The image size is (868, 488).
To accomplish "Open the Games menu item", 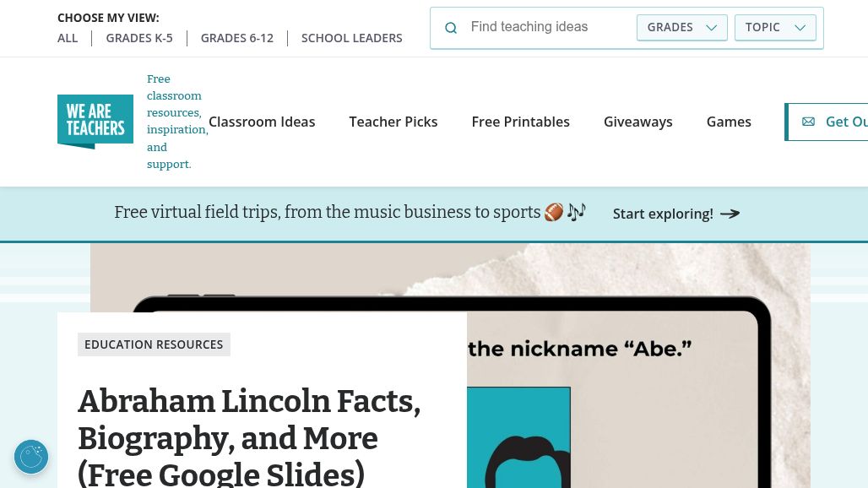I will [729, 122].
